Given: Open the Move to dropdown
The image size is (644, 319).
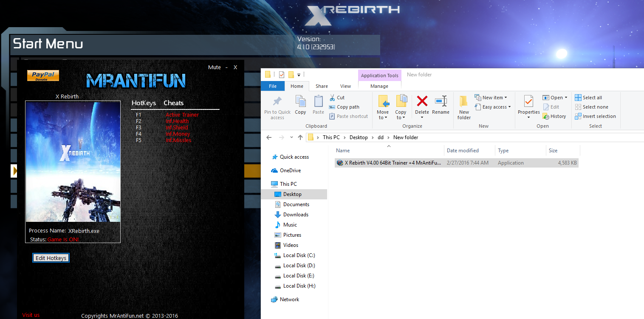Looking at the screenshot, I should (x=383, y=115).
